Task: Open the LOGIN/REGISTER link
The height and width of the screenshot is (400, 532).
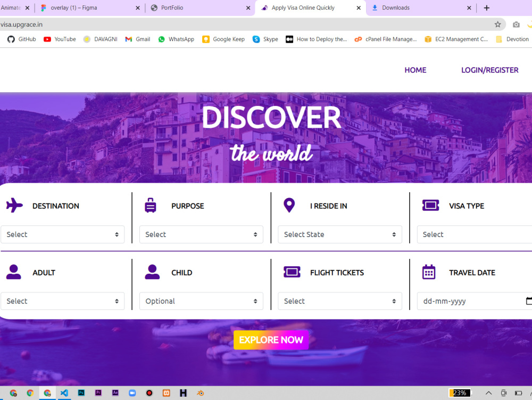Action: (489, 70)
